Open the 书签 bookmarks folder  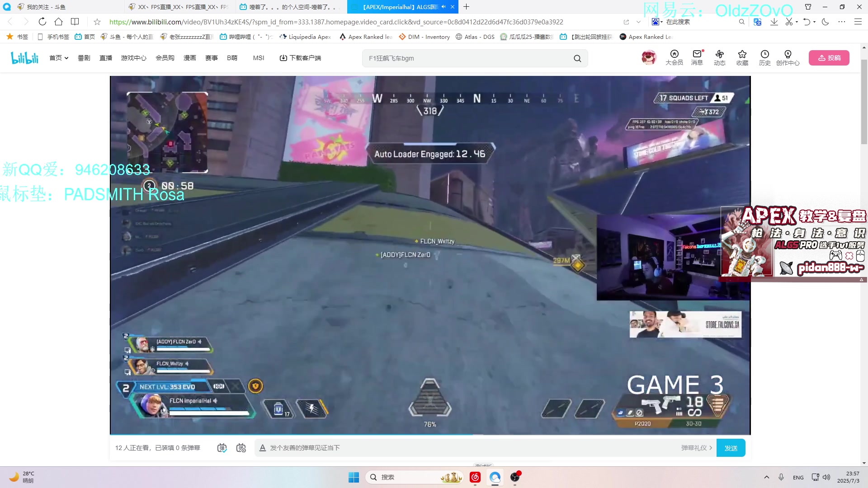(17, 37)
